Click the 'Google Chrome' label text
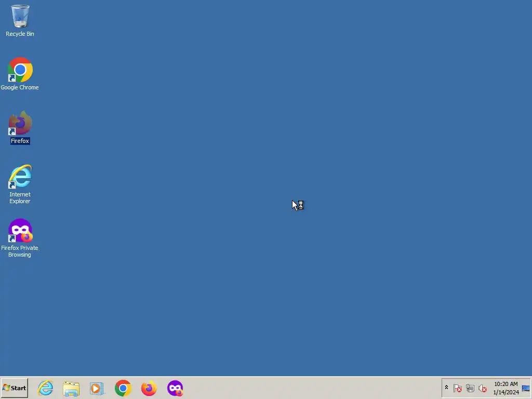This screenshot has height=399, width=532. (x=20, y=87)
